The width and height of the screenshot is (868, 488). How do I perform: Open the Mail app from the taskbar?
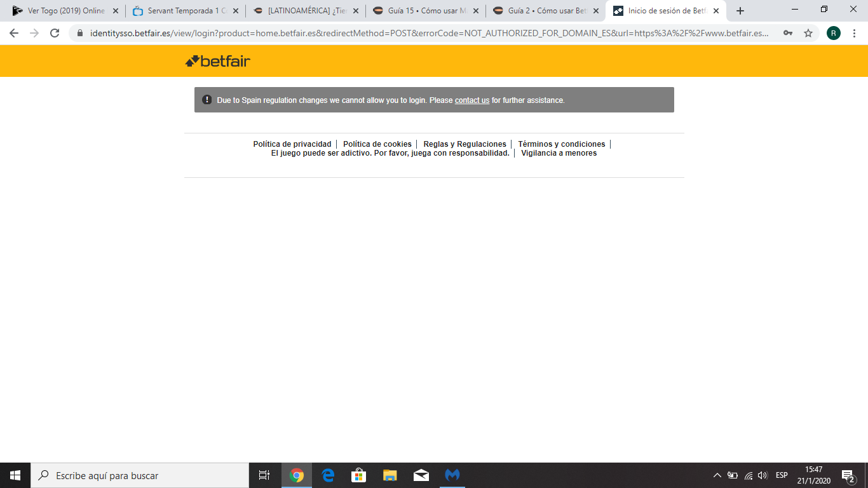click(x=421, y=475)
